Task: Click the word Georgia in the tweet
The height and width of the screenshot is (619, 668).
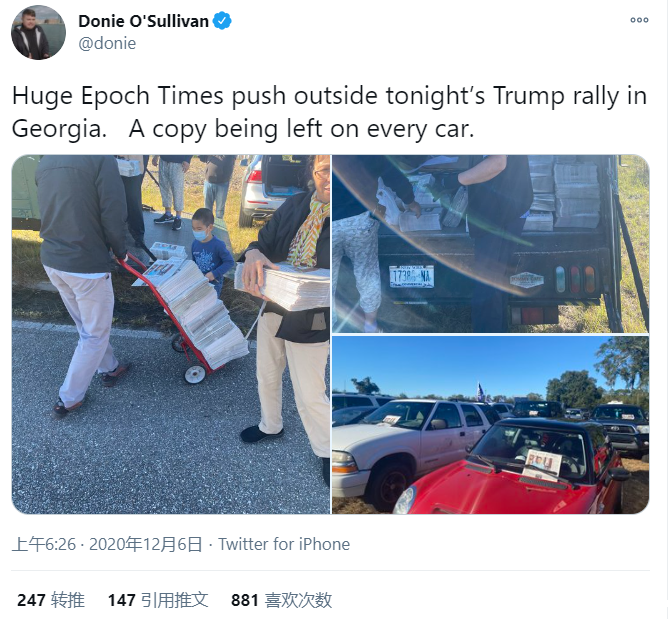Action: (x=59, y=129)
